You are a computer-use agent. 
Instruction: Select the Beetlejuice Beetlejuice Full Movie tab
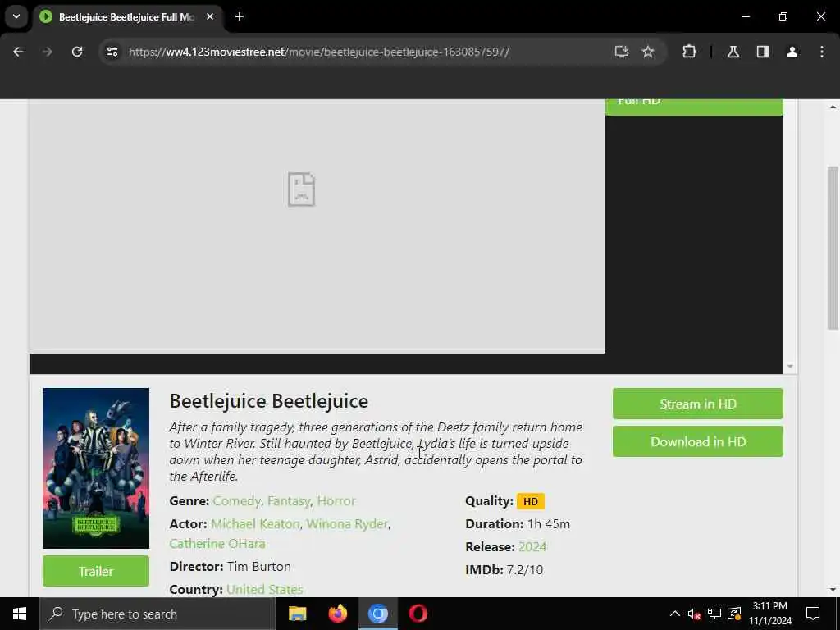[x=127, y=16]
